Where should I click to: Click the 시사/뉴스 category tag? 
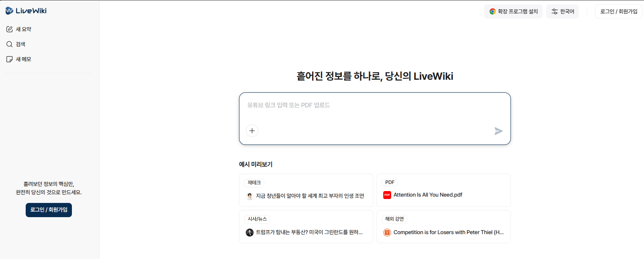pos(257,219)
